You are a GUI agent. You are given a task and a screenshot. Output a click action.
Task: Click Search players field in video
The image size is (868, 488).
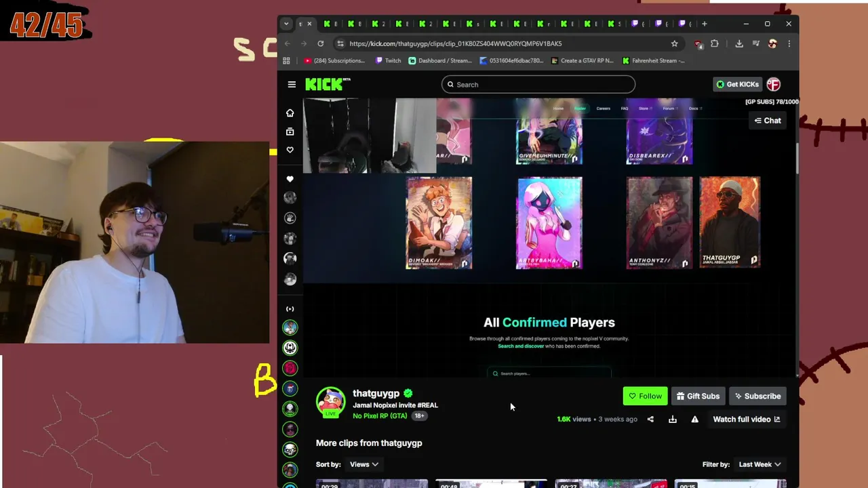(549, 373)
